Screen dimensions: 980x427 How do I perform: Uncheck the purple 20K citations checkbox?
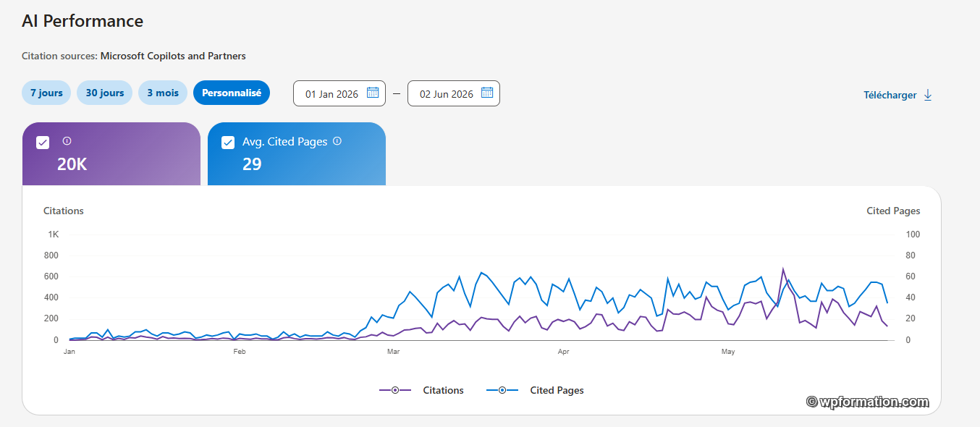(43, 143)
